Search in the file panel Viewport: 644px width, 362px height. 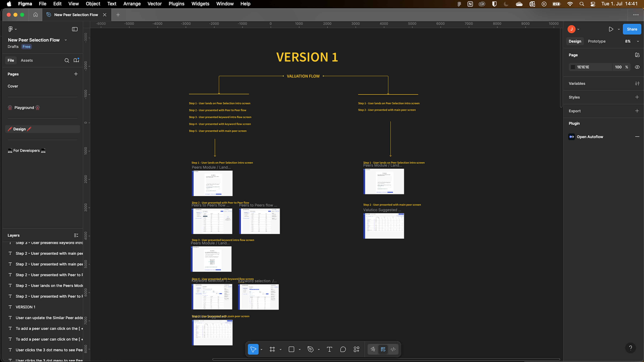67,61
